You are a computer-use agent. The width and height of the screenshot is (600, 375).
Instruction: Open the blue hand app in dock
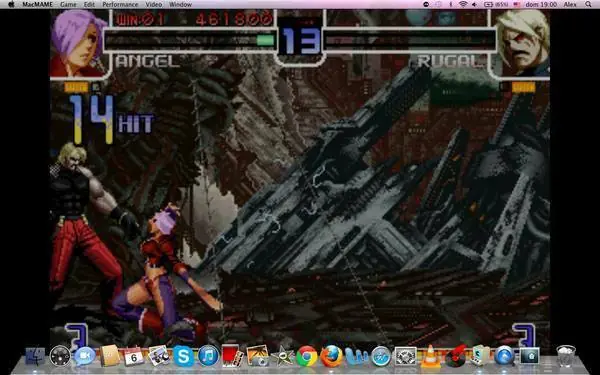[356, 356]
